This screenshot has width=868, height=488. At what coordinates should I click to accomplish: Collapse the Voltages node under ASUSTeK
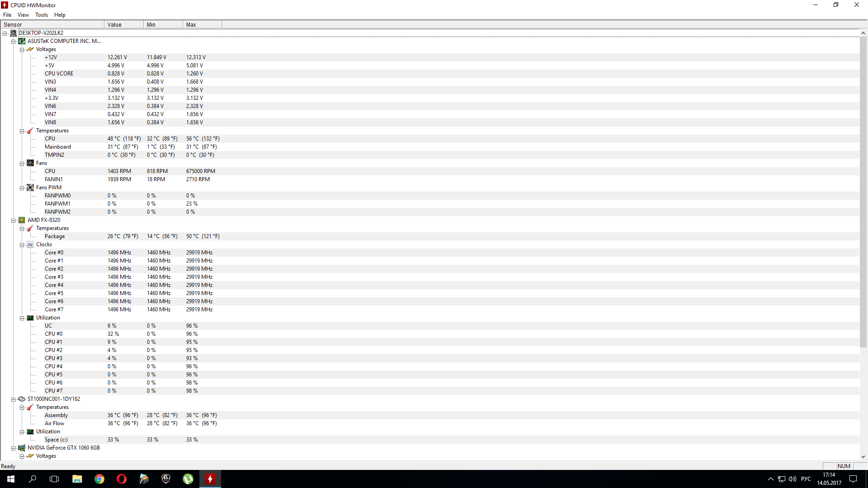(22, 50)
